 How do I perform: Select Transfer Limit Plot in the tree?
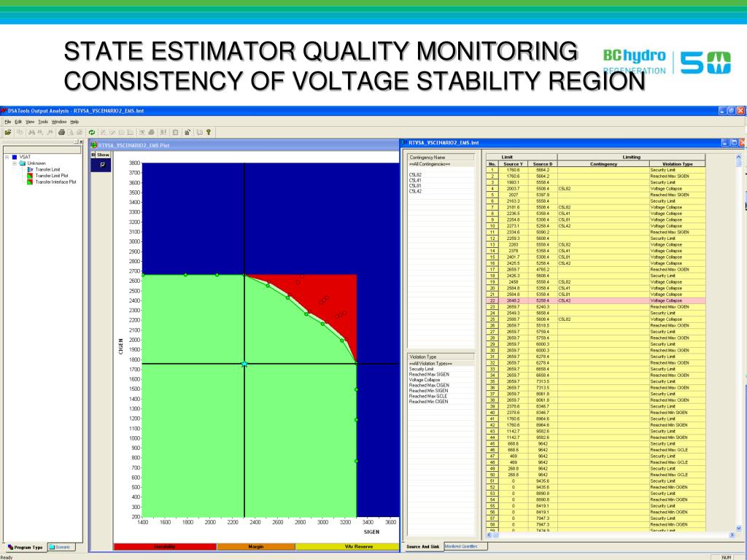(52, 176)
